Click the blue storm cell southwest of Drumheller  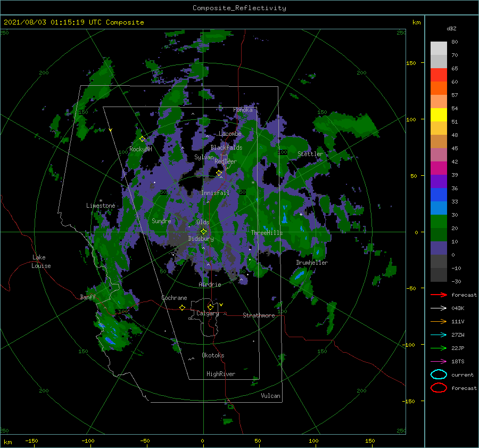click(x=299, y=275)
